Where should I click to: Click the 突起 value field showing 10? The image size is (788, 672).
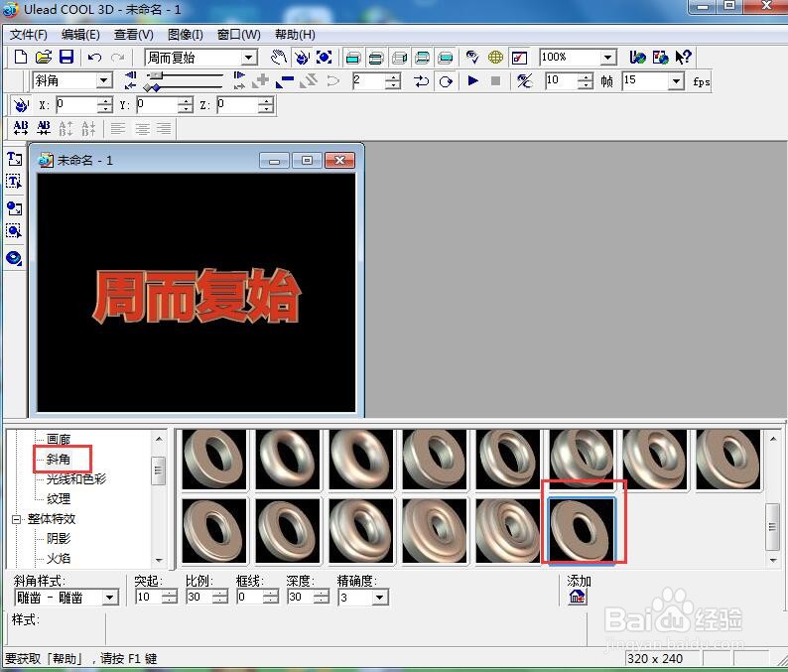click(148, 598)
